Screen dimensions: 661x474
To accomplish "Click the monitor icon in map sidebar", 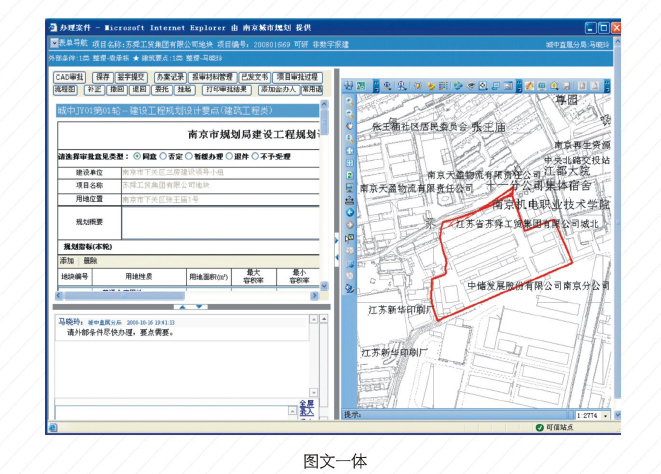I will 349,188.
